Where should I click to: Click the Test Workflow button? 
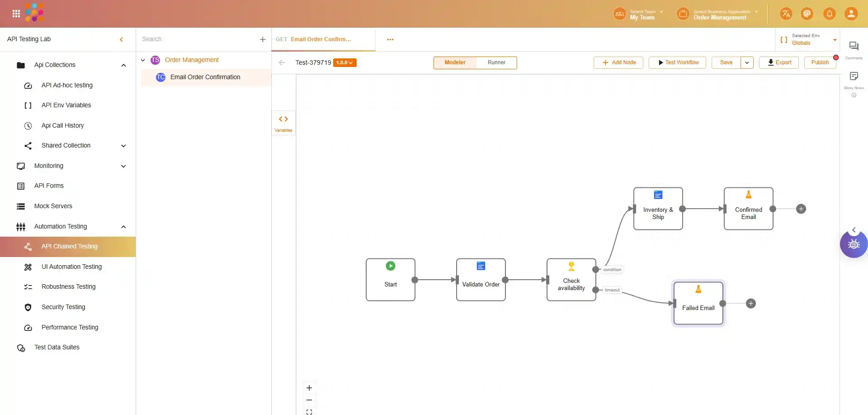[679, 62]
